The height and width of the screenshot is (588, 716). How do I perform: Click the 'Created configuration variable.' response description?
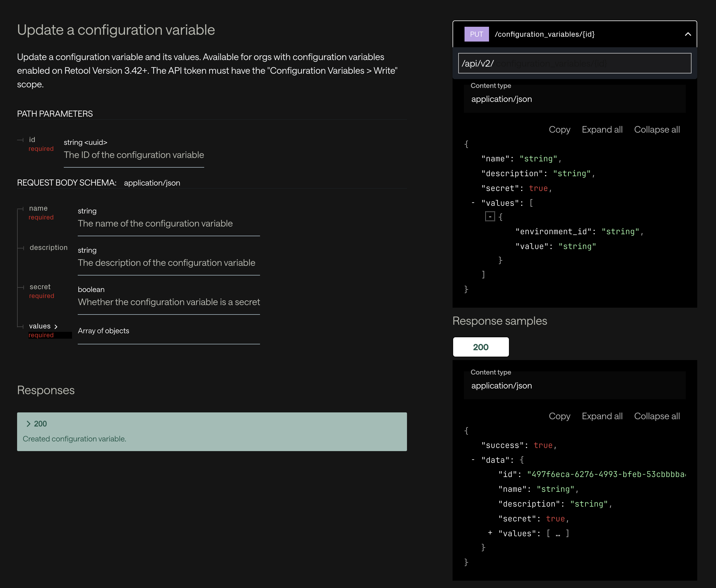coord(75,439)
